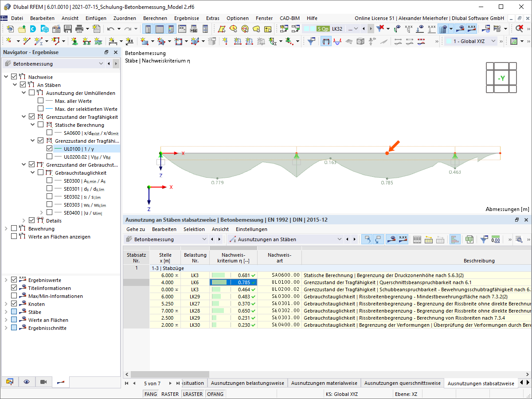Click the Undo arrow icon

(110, 29)
